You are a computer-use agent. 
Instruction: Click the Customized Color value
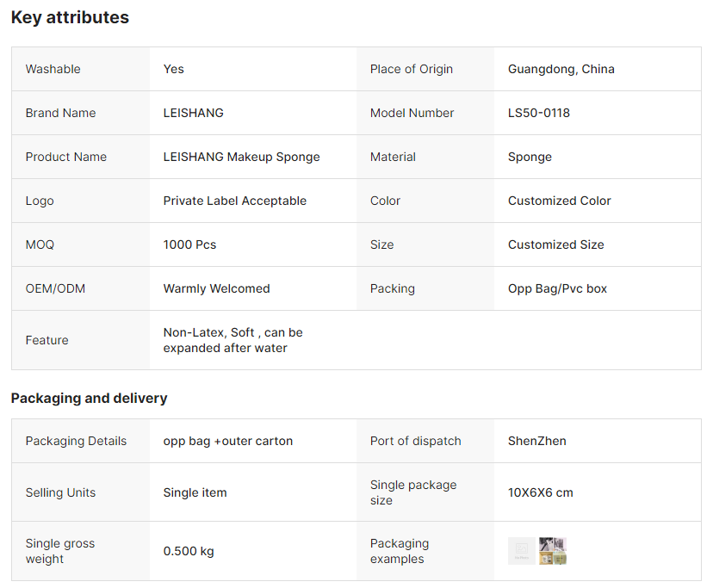pyautogui.click(x=559, y=201)
